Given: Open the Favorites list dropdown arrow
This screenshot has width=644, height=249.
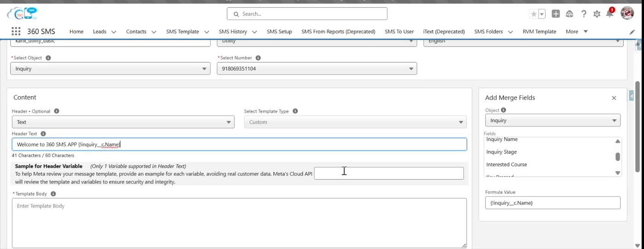Looking at the screenshot, I should pyautogui.click(x=542, y=14).
